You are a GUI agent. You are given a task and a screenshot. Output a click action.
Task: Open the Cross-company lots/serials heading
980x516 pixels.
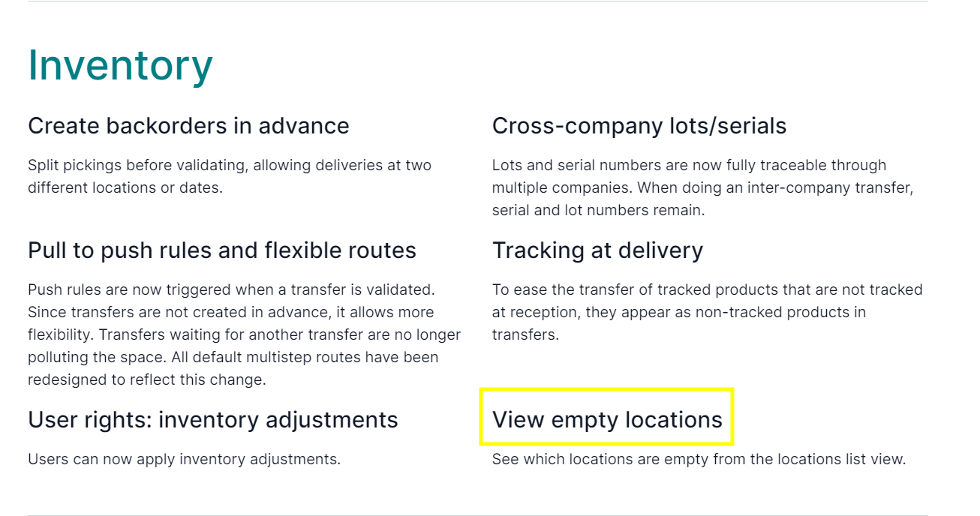pyautogui.click(x=639, y=126)
